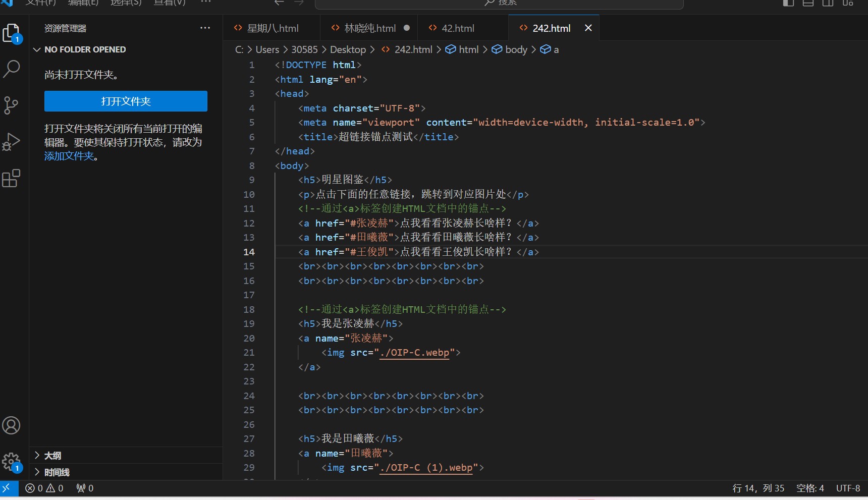Select line number 8 in gutter

click(252, 165)
